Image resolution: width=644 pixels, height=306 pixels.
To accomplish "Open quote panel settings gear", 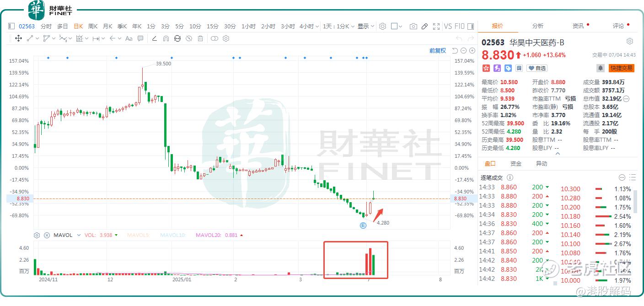I will (630, 41).
